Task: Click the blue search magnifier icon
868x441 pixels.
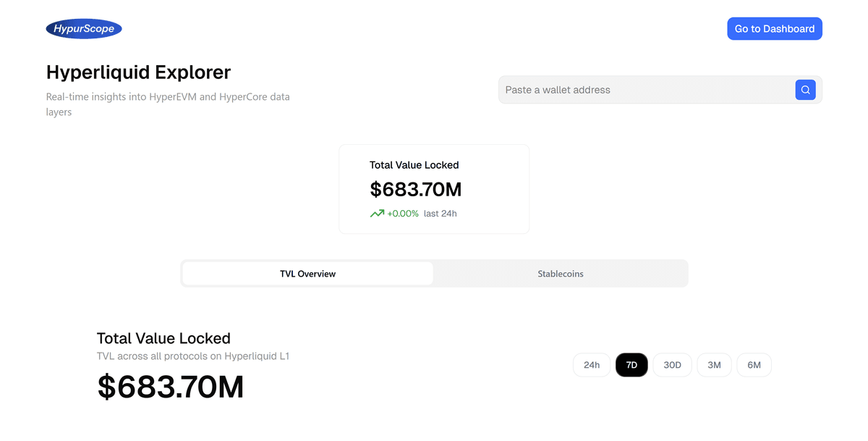Action: 805,90
